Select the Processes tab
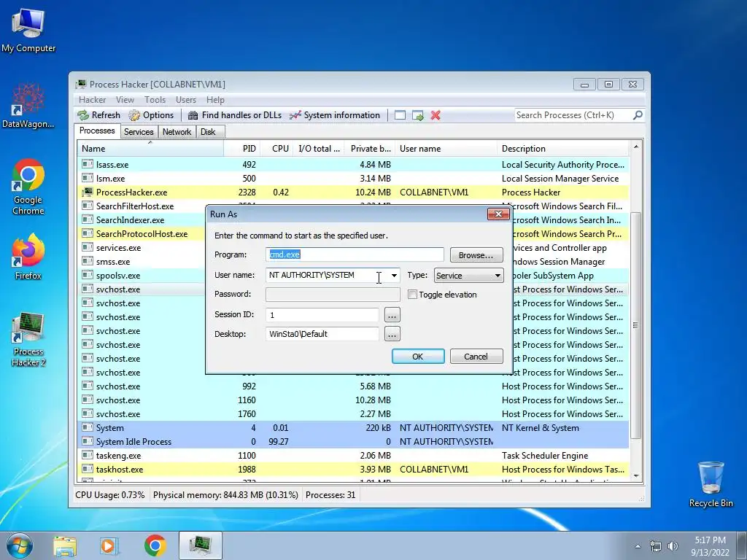 (x=97, y=131)
